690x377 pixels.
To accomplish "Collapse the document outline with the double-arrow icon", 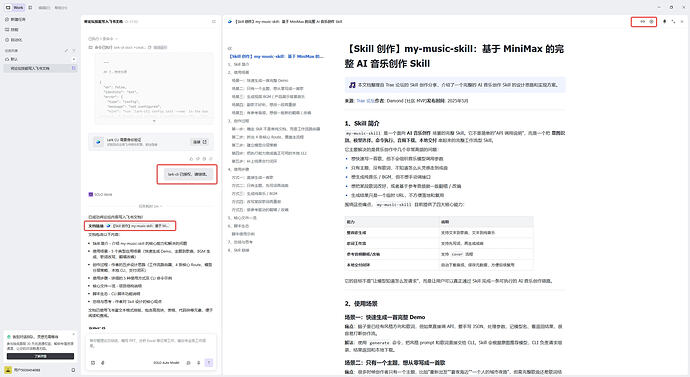I will pyautogui.click(x=230, y=48).
